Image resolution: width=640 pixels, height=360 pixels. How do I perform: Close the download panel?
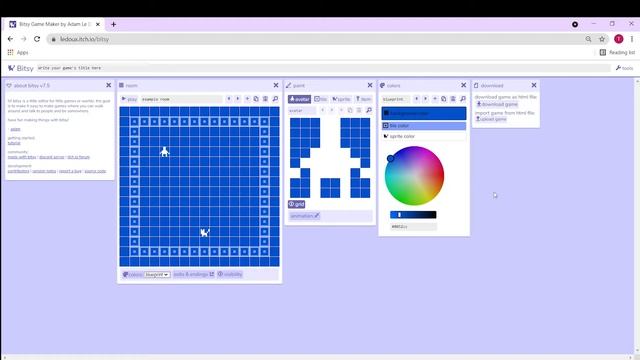coord(534,85)
